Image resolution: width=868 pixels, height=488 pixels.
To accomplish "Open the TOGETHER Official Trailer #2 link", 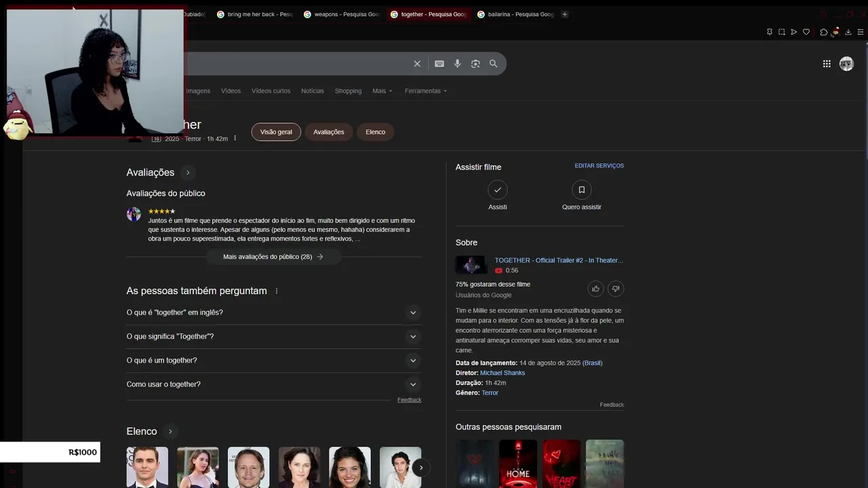I will tap(559, 260).
